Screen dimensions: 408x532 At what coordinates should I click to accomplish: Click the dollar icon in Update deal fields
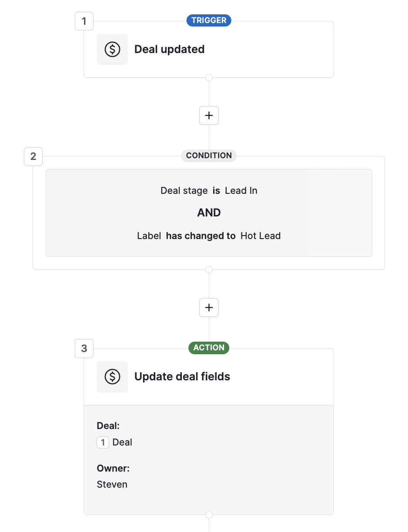click(x=112, y=376)
